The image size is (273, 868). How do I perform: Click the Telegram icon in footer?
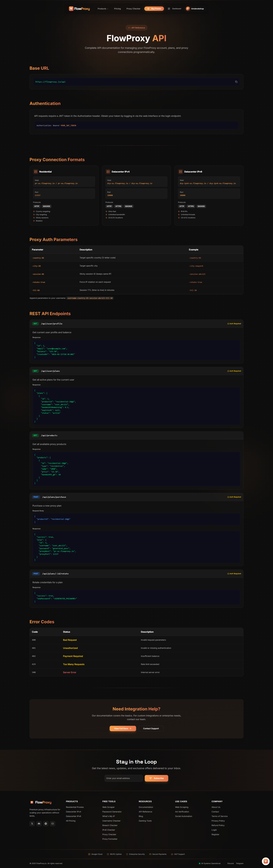[x=46, y=823]
